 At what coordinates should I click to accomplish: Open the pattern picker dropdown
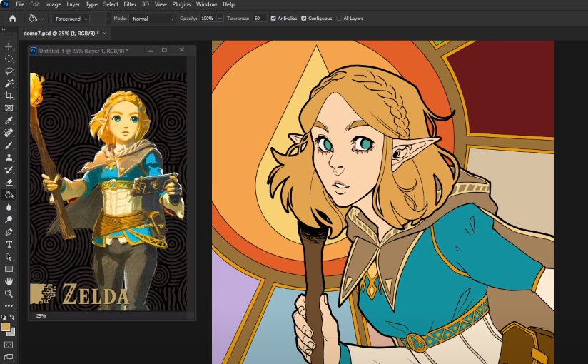[x=108, y=19]
